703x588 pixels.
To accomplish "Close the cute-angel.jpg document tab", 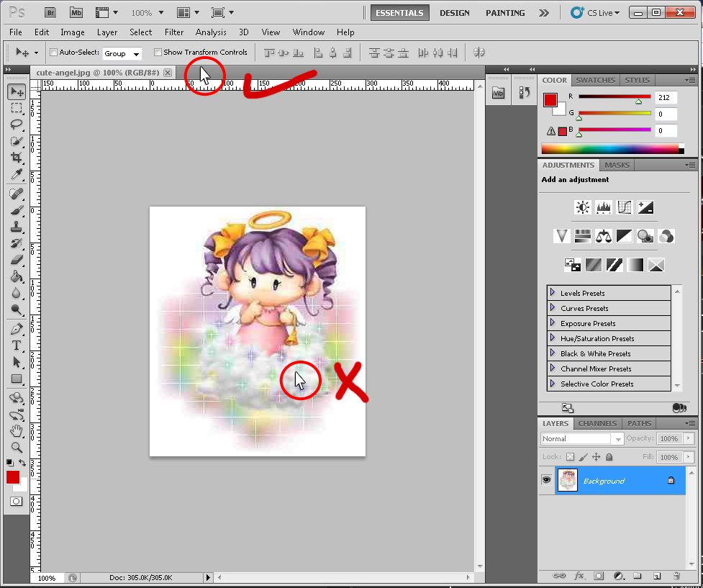I will (167, 73).
